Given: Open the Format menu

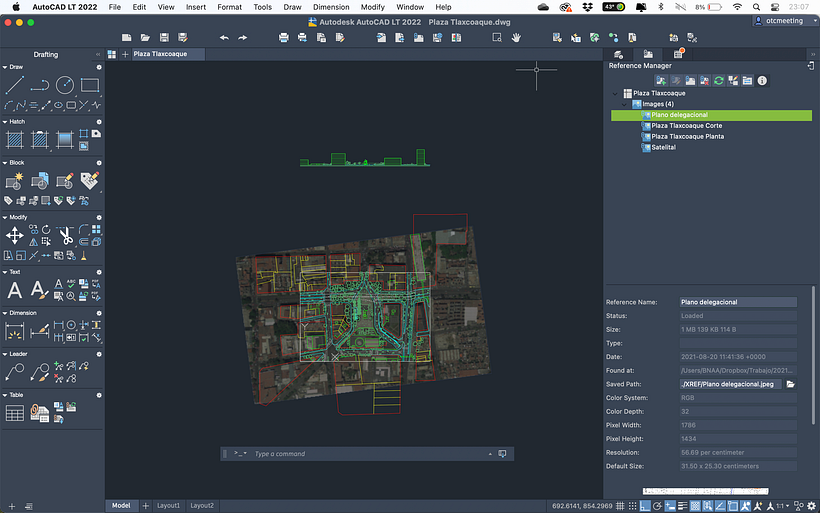Looking at the screenshot, I should click(229, 7).
